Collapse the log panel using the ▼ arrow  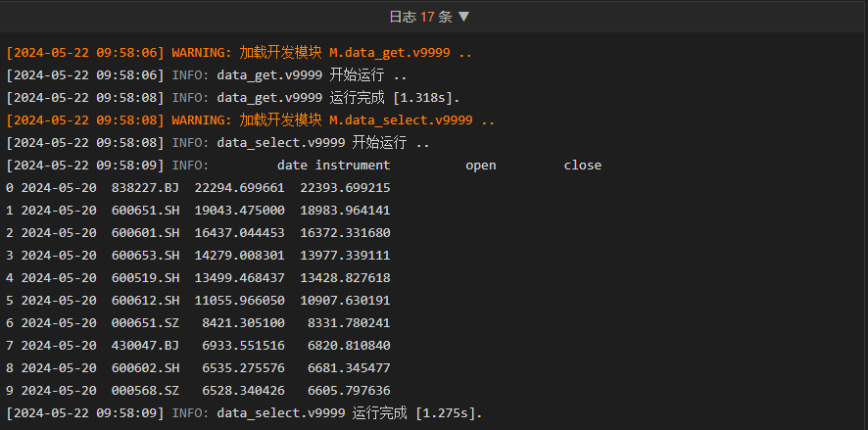pos(463,17)
